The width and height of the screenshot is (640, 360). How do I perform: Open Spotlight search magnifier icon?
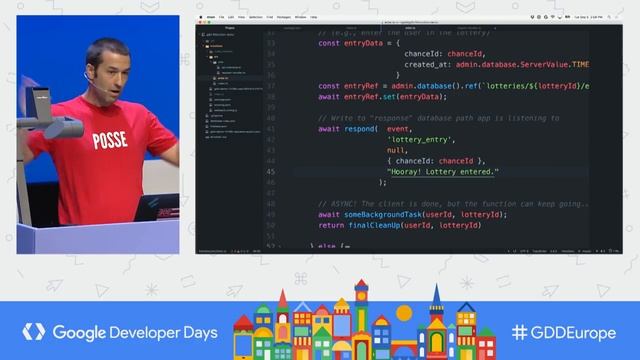[x=609, y=17]
